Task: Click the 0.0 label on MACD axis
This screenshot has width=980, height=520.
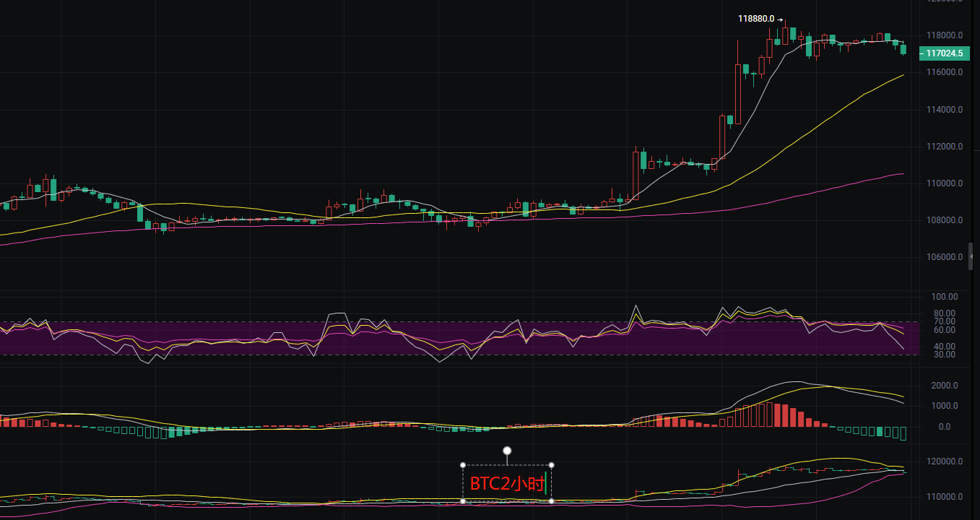Action: pyautogui.click(x=944, y=427)
